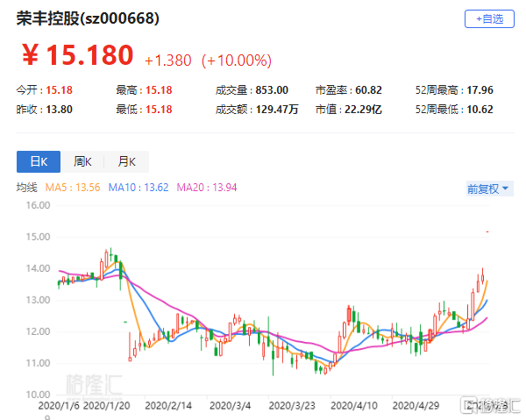Click the 最高 value 15.18

pyautogui.click(x=159, y=90)
